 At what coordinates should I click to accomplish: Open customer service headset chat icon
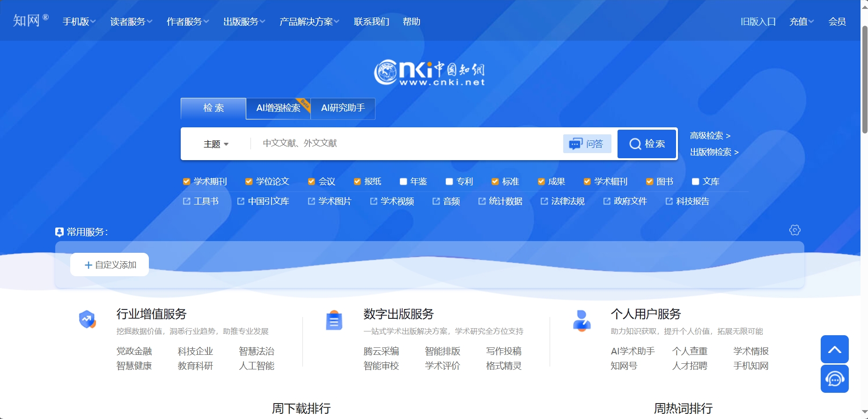[834, 379]
